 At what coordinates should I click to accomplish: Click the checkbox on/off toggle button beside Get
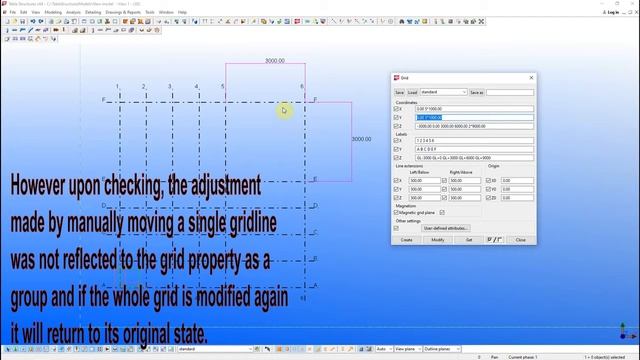tap(494, 240)
